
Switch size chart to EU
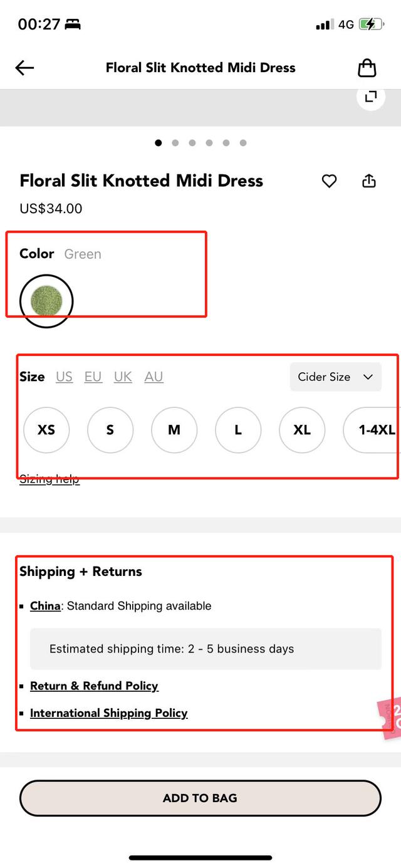pos(93,377)
